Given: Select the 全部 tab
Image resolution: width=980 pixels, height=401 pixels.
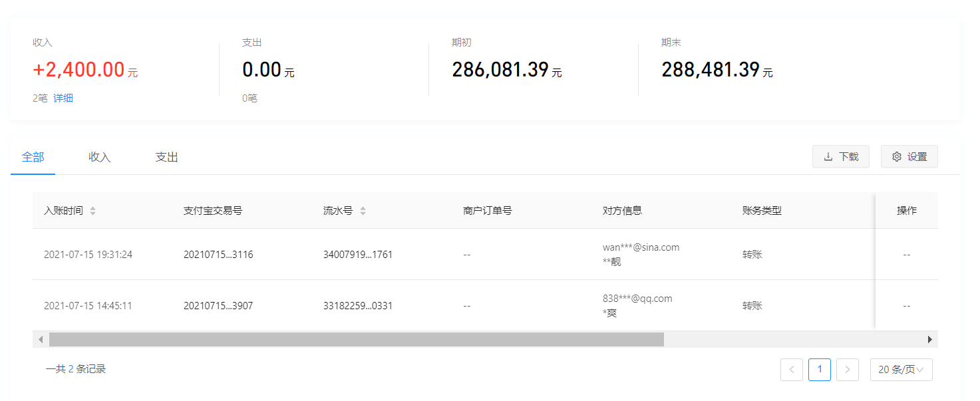Looking at the screenshot, I should [x=33, y=158].
